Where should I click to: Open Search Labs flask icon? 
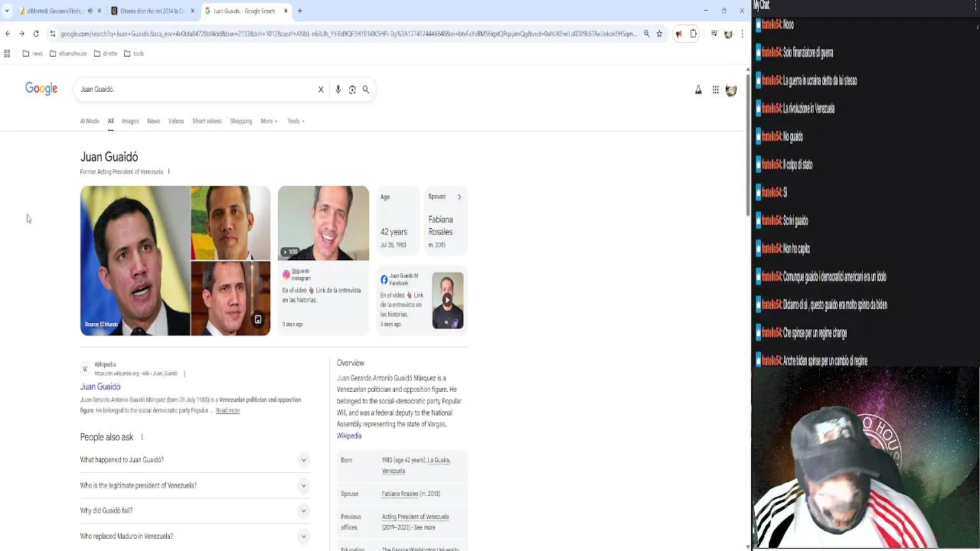698,90
